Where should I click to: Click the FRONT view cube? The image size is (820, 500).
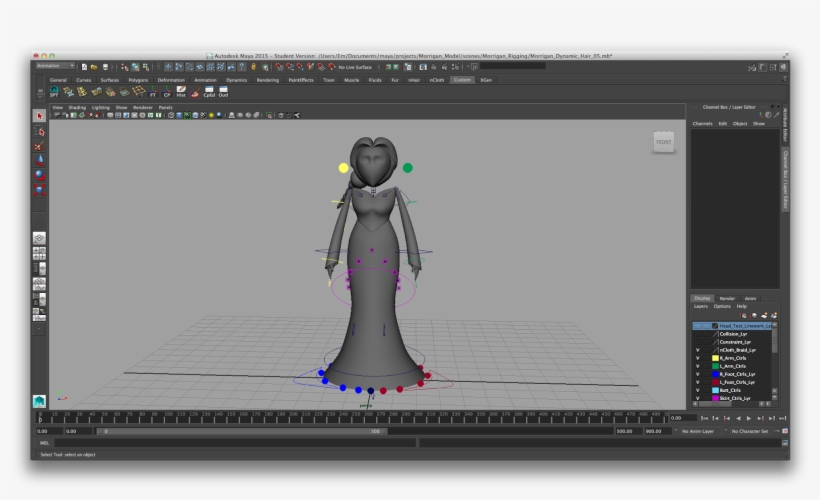click(x=664, y=142)
